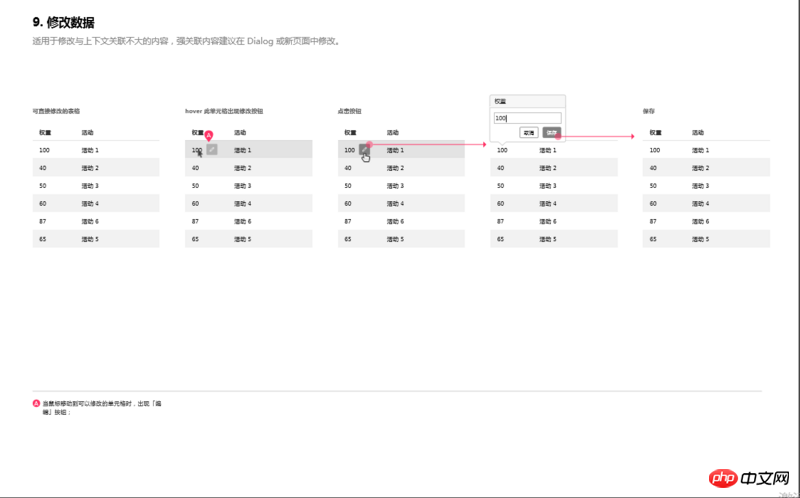Click the 活动 header in the 点击按钮 table
The width and height of the screenshot is (800, 498).
click(x=392, y=133)
